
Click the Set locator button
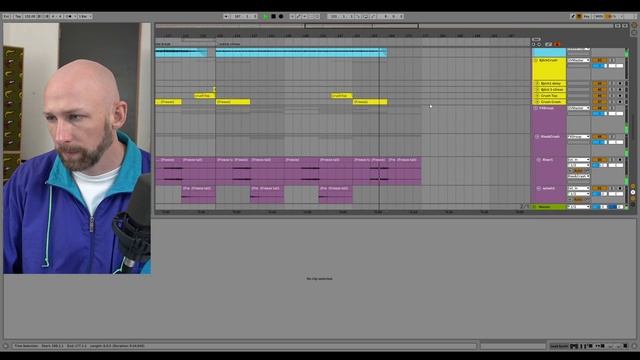click(x=536, y=40)
